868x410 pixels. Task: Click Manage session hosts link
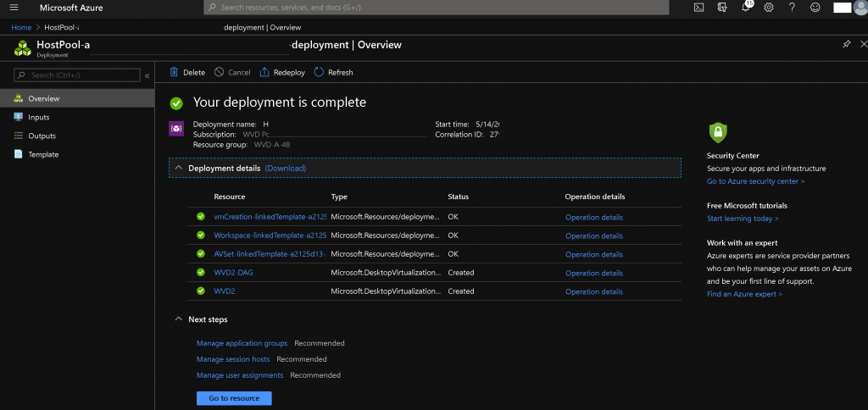pos(233,359)
